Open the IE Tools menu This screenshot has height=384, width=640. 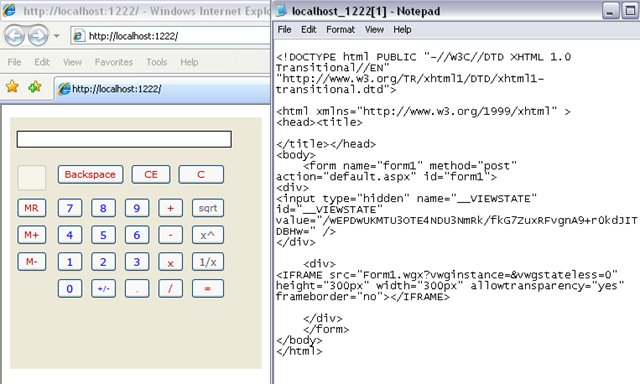(157, 62)
